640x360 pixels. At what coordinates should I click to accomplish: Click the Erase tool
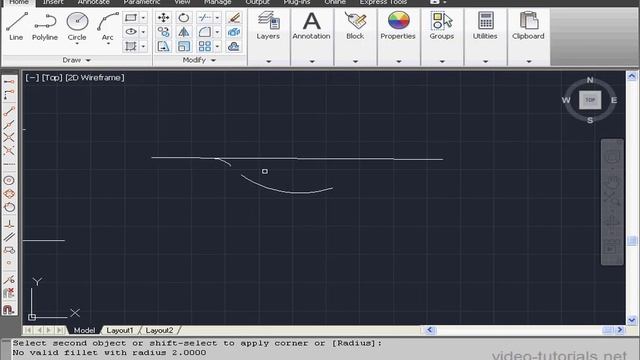coord(233,18)
